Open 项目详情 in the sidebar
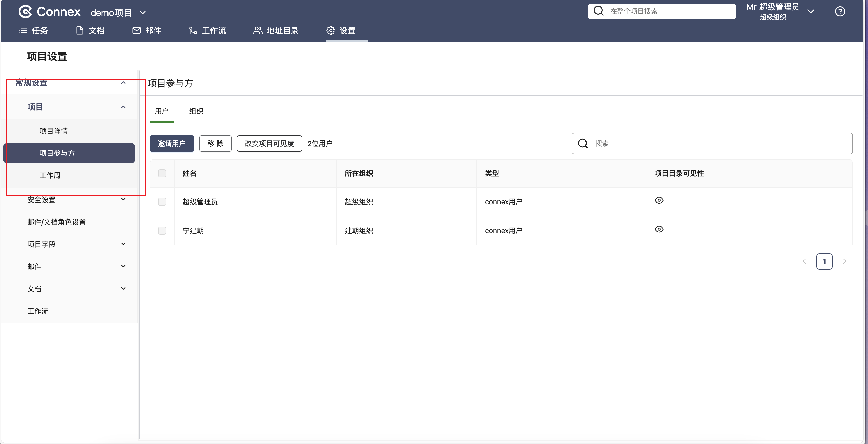Screen dimensions: 868x444 [54, 131]
